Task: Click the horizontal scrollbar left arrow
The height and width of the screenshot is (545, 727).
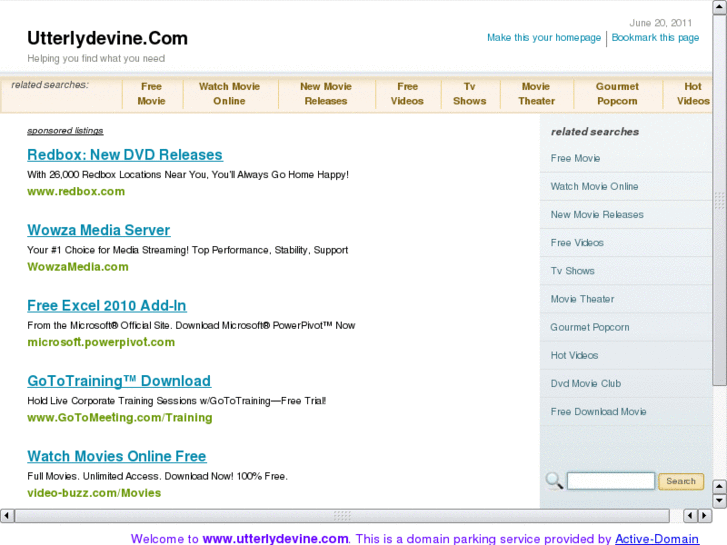Action: point(7,515)
